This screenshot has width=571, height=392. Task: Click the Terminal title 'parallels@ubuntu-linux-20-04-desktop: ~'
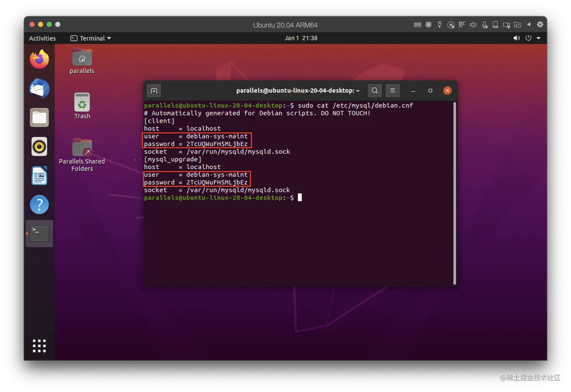point(298,91)
